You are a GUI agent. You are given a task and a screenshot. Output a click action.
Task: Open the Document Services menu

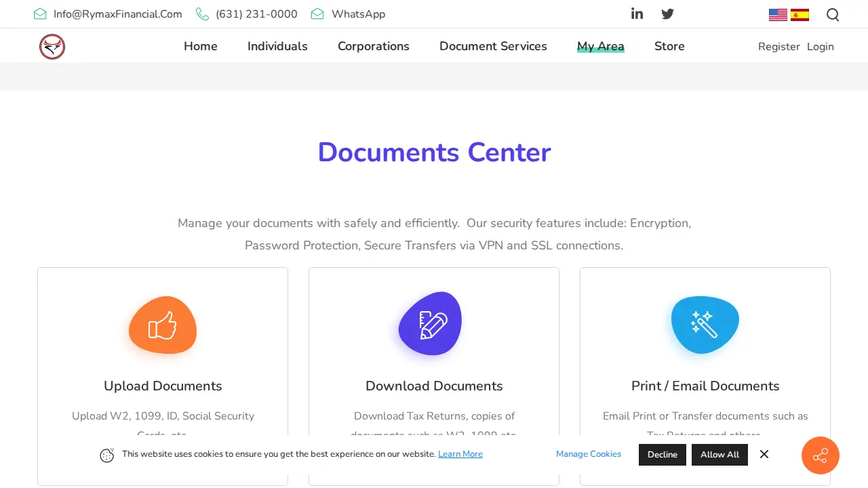493,46
